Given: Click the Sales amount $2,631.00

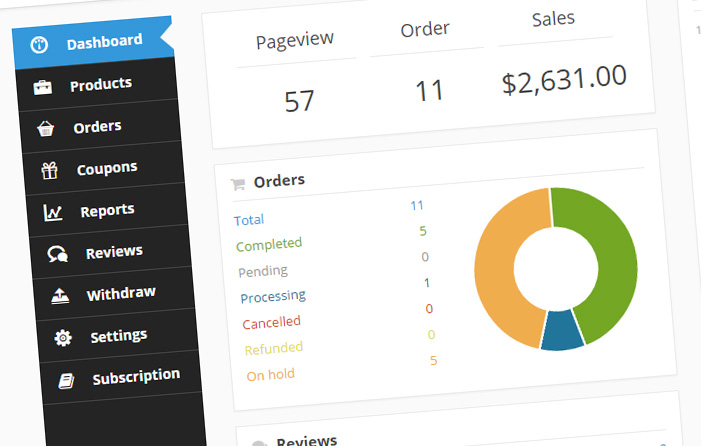Looking at the screenshot, I should coord(564,80).
